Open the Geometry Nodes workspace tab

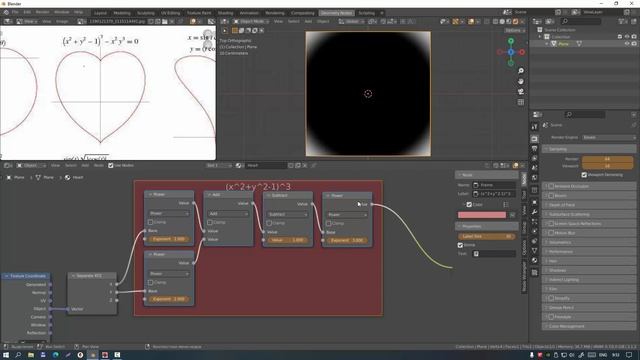click(x=336, y=13)
